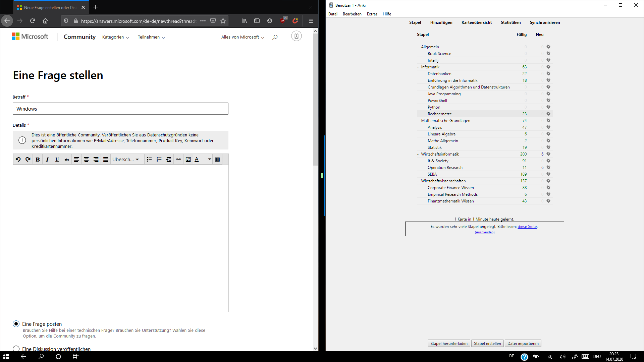Insert a hyperlink in the editor
Screen dimensions: 644x362
178,160
